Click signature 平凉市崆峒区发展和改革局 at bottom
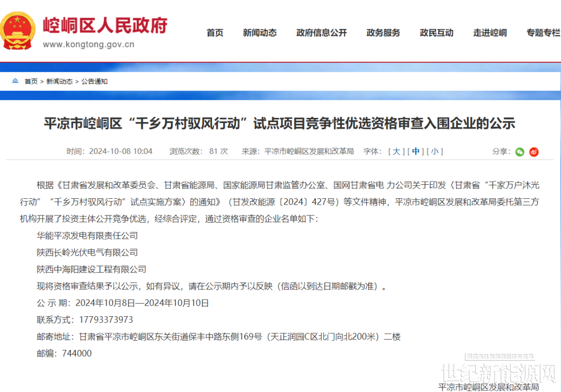Viewport: 561px width, 392px height. pyautogui.click(x=488, y=387)
